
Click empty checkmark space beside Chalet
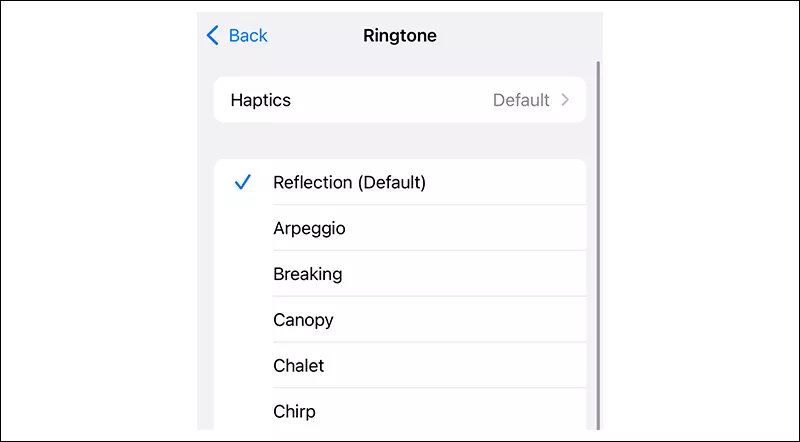[242, 366]
